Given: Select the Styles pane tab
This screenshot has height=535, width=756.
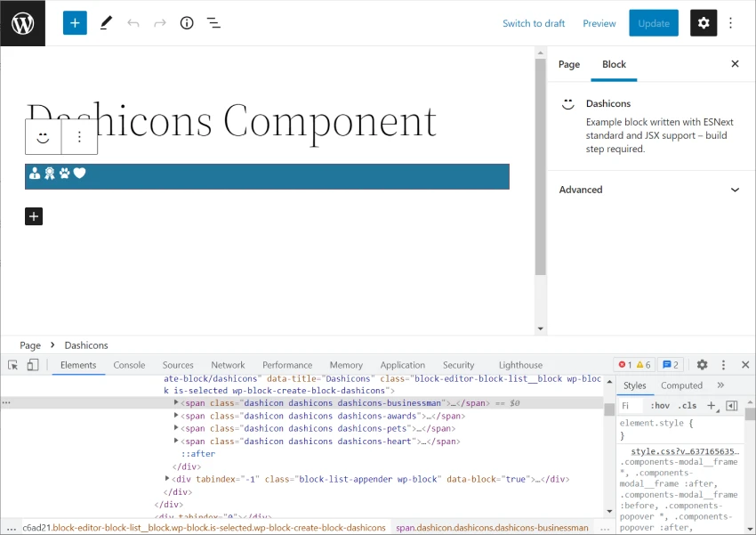Looking at the screenshot, I should coord(634,385).
